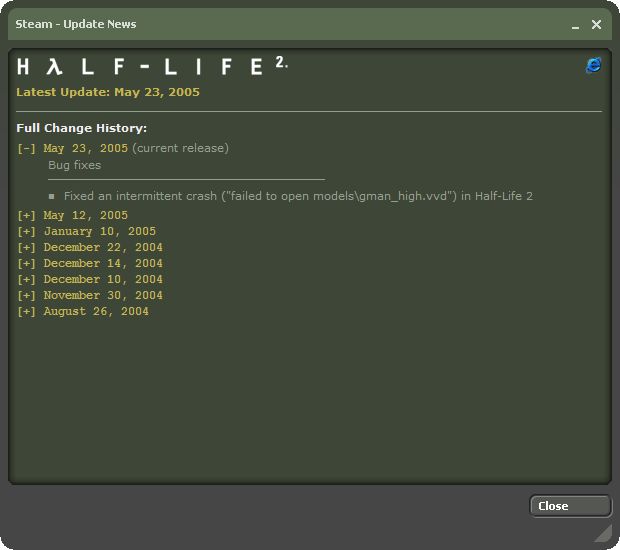Click the '(current release)' label

180,148
